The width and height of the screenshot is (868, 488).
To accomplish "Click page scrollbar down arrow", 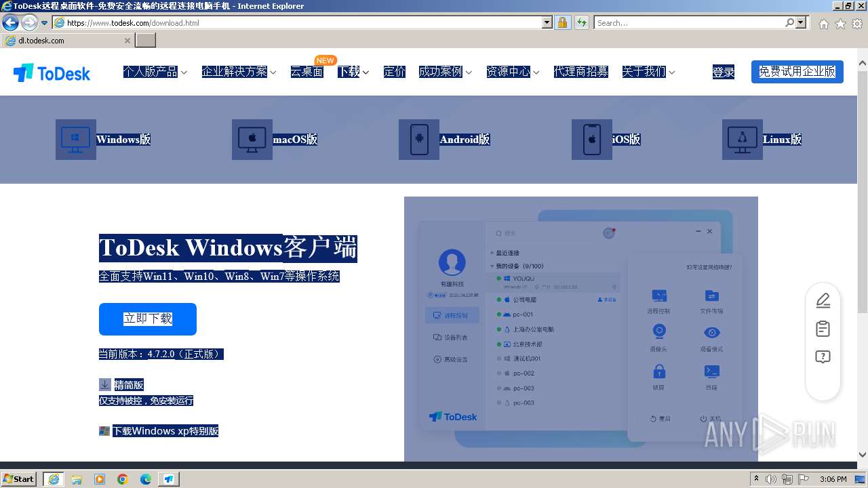I will tap(863, 455).
